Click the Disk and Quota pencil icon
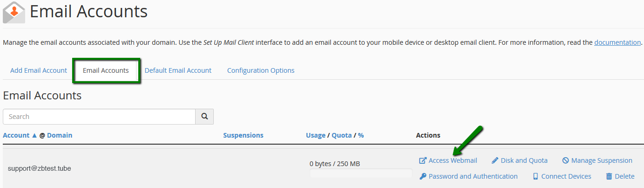This screenshot has height=188, width=644. click(x=495, y=160)
